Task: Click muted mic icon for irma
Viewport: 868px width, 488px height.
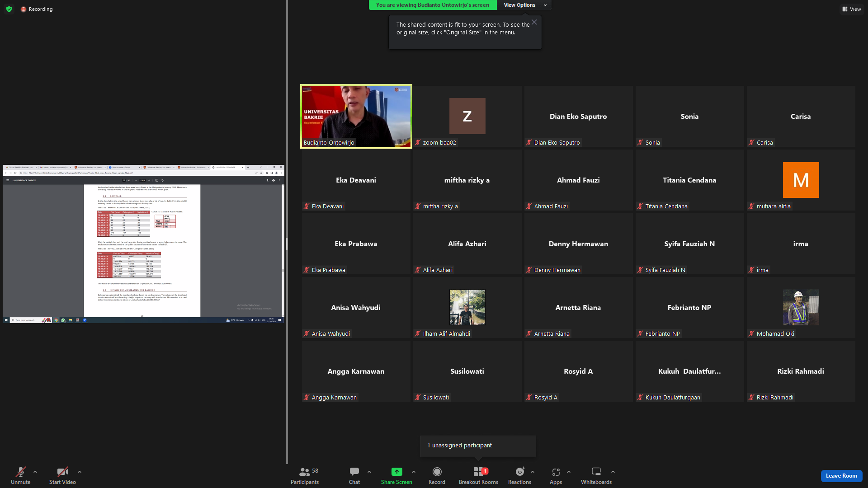Action: click(x=751, y=270)
